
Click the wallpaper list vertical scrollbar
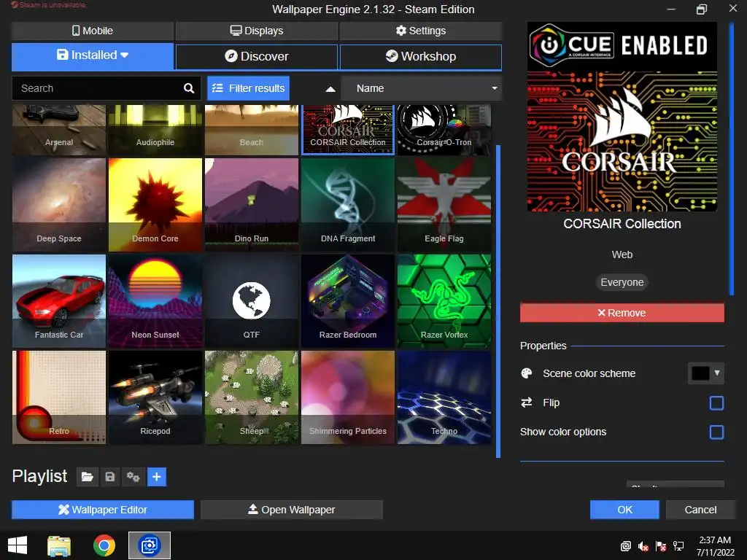pyautogui.click(x=498, y=301)
